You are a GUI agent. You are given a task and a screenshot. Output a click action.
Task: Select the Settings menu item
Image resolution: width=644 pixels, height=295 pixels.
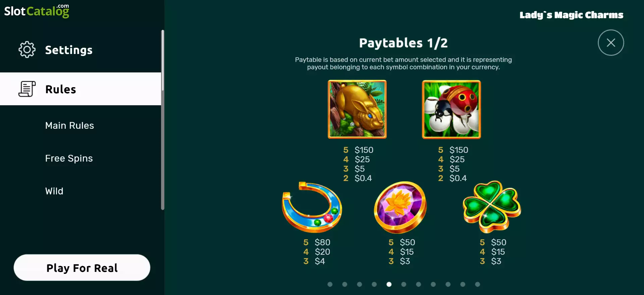click(80, 50)
